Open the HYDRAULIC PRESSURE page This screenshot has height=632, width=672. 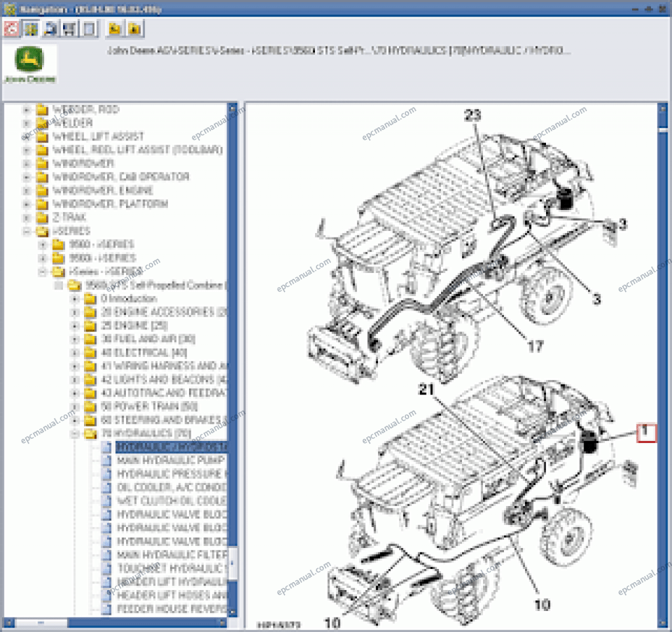click(172, 474)
